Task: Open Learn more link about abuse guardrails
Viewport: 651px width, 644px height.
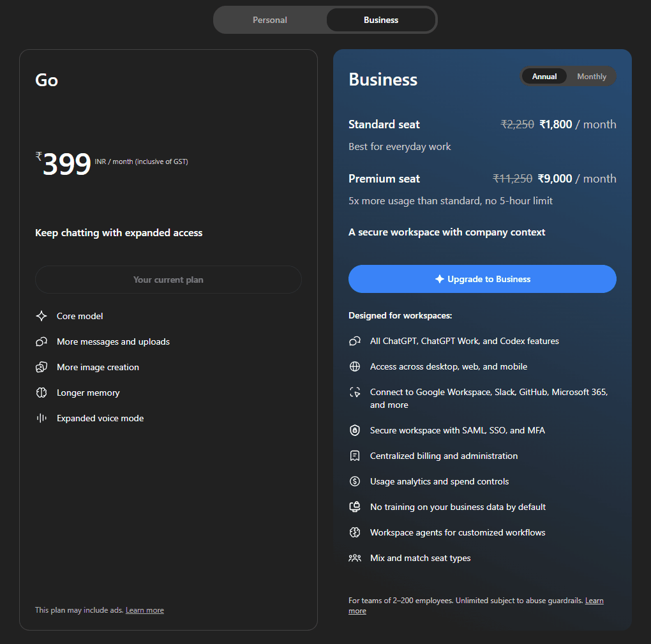Action: pos(594,601)
